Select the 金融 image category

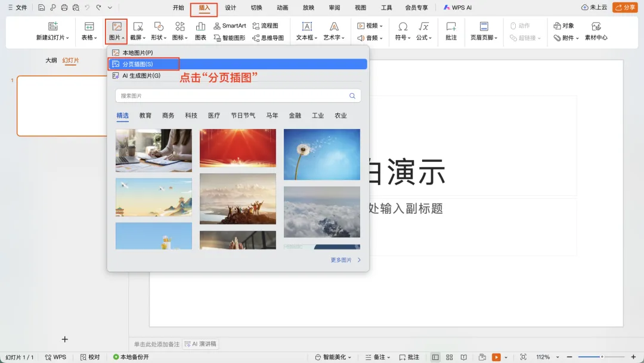tap(295, 115)
